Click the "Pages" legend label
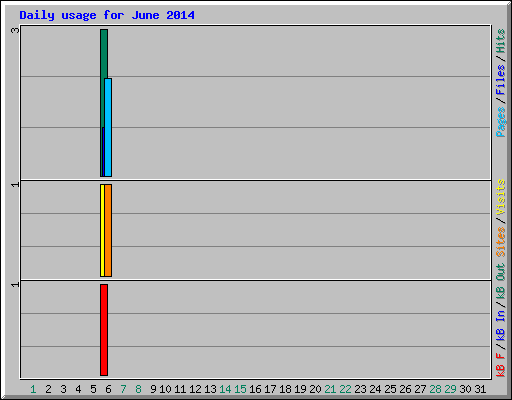 (x=500, y=122)
